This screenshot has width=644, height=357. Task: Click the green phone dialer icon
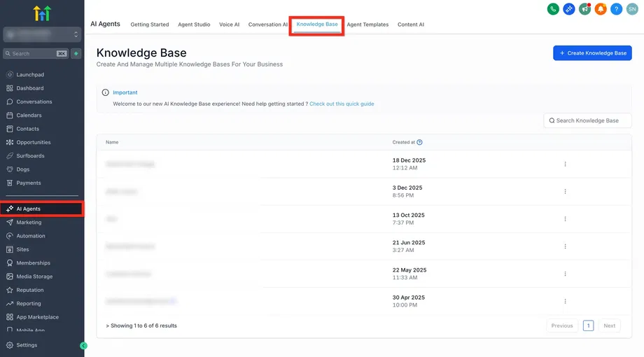pos(553,9)
